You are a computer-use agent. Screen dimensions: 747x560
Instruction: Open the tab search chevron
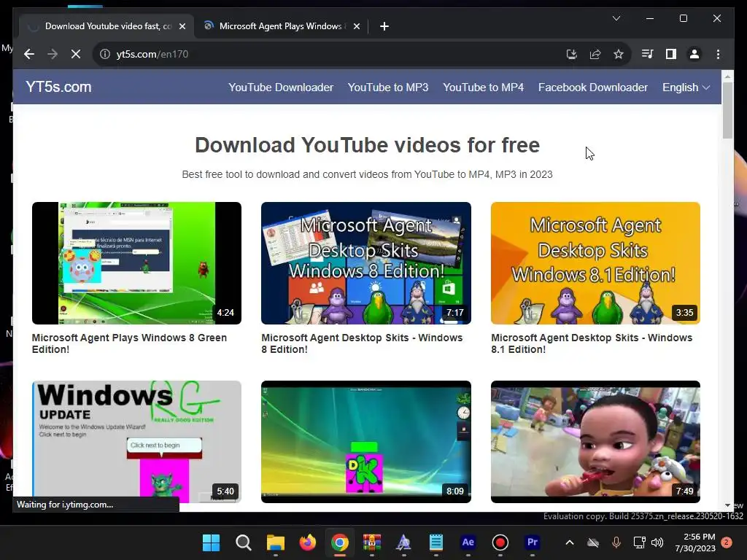click(616, 18)
